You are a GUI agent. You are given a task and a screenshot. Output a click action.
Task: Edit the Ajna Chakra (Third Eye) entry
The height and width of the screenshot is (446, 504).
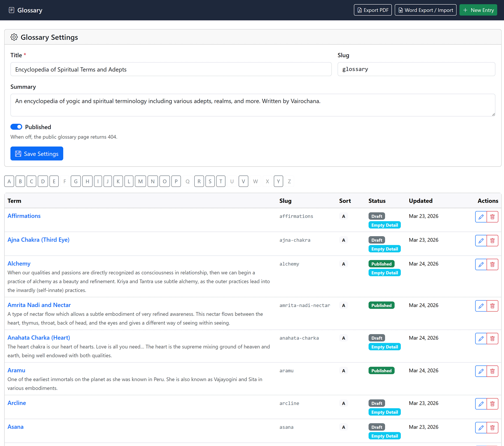click(x=481, y=241)
